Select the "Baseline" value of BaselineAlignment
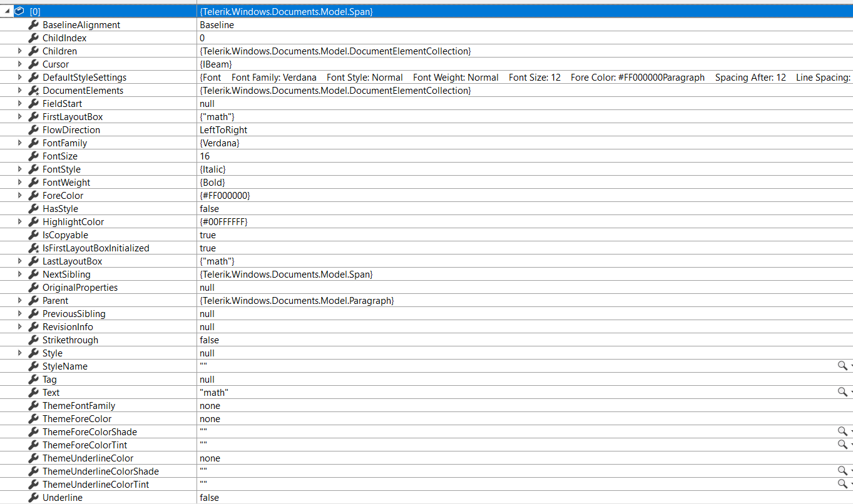 tap(217, 25)
